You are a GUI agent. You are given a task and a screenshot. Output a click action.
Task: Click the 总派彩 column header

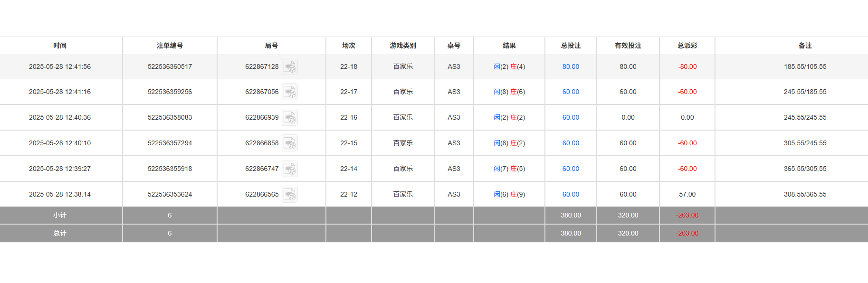pos(687,46)
